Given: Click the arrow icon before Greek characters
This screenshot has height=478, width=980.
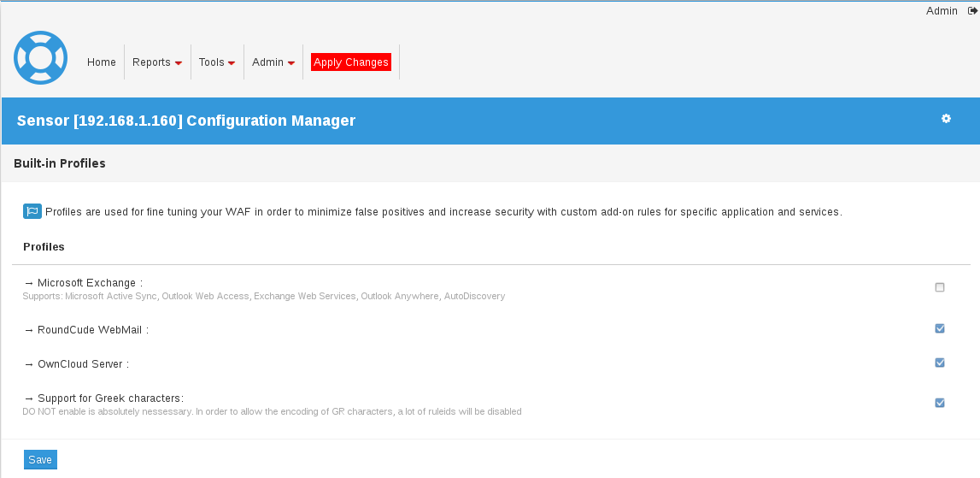Looking at the screenshot, I should (x=29, y=398).
